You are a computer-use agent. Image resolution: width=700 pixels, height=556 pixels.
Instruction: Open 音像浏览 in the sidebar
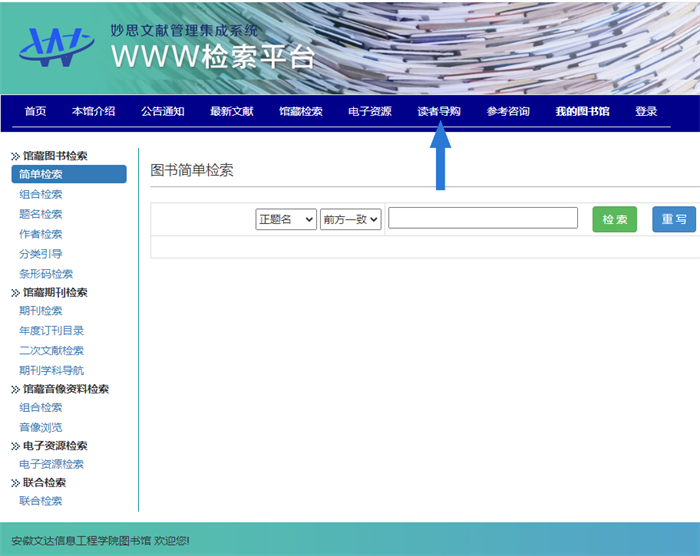pos(41,427)
